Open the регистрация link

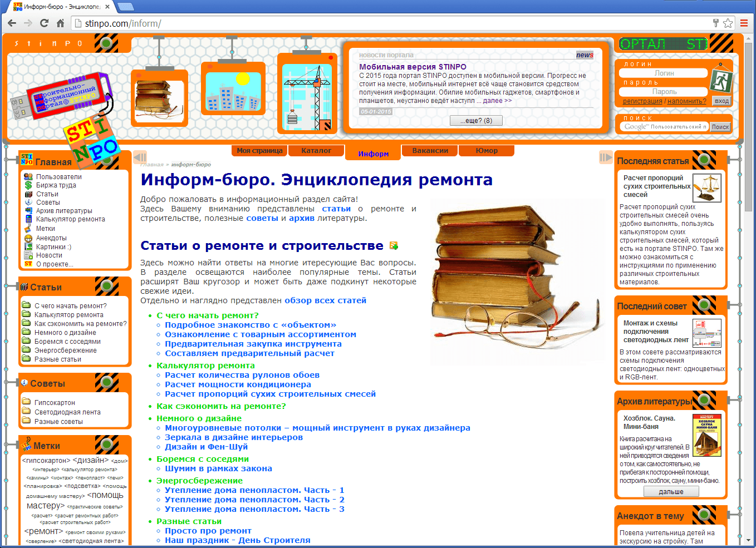(642, 101)
